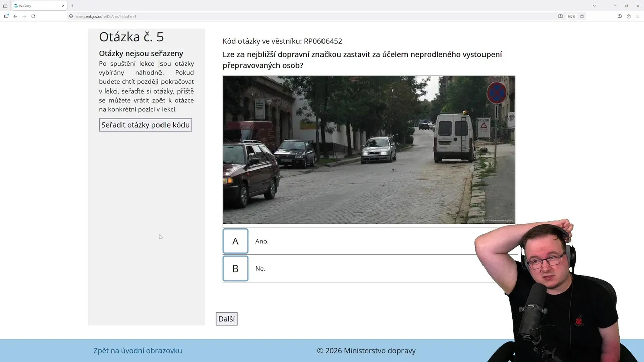The height and width of the screenshot is (362, 644).
Task: Expand the list all tabs chevron
Action: coord(594,6)
